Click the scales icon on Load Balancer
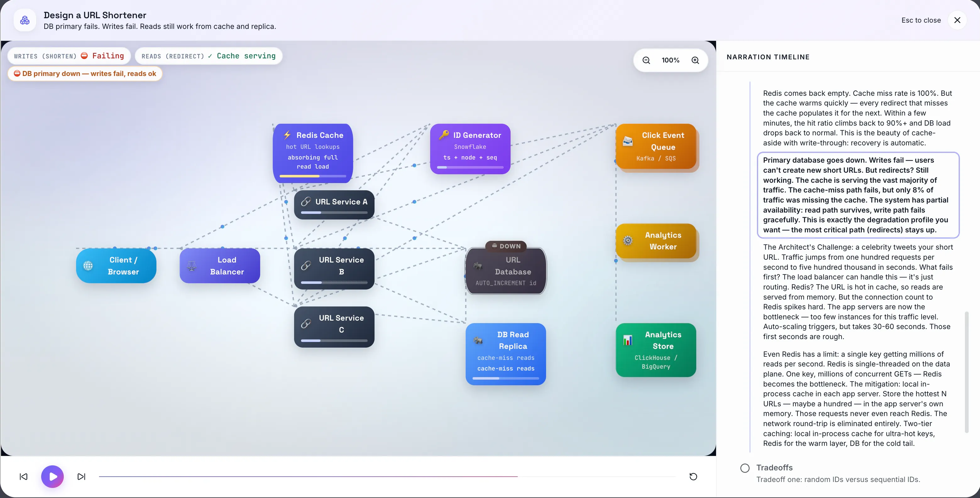980x498 pixels. coord(192,266)
